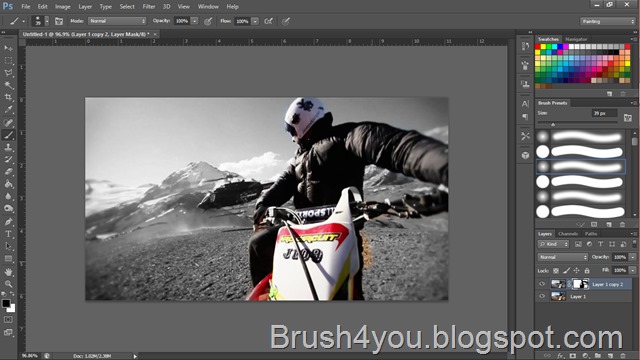This screenshot has height=360, width=640.
Task: Open the brush Mode dropdown
Action: 117,21
